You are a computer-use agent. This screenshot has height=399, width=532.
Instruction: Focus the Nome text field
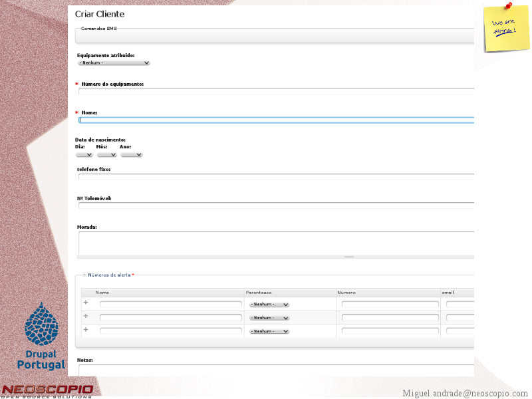(x=276, y=120)
